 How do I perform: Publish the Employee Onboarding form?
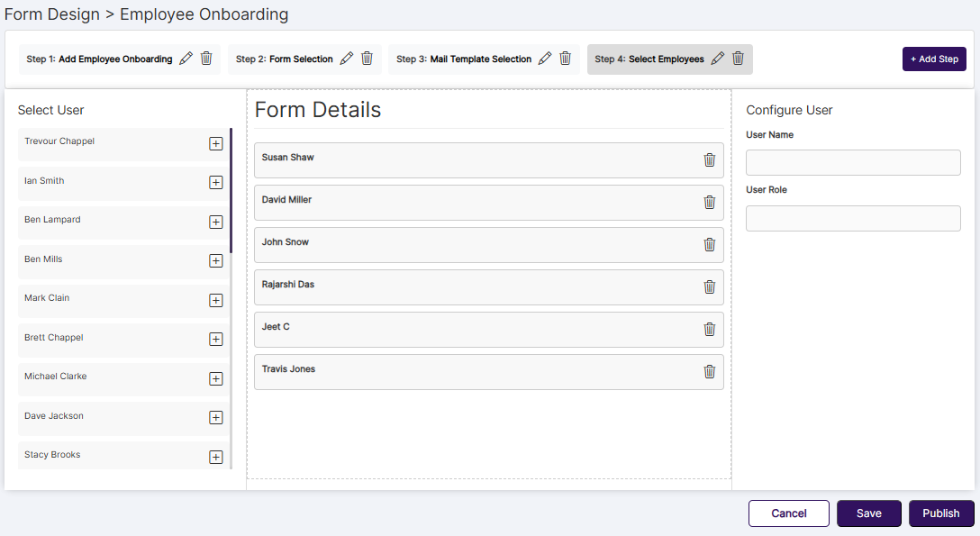(940, 513)
